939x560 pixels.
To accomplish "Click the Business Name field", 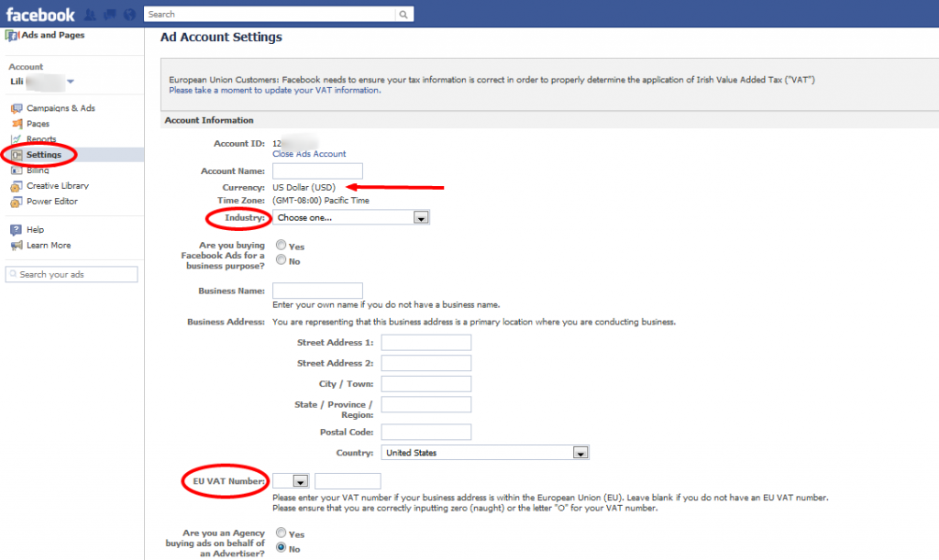I will pyautogui.click(x=317, y=291).
